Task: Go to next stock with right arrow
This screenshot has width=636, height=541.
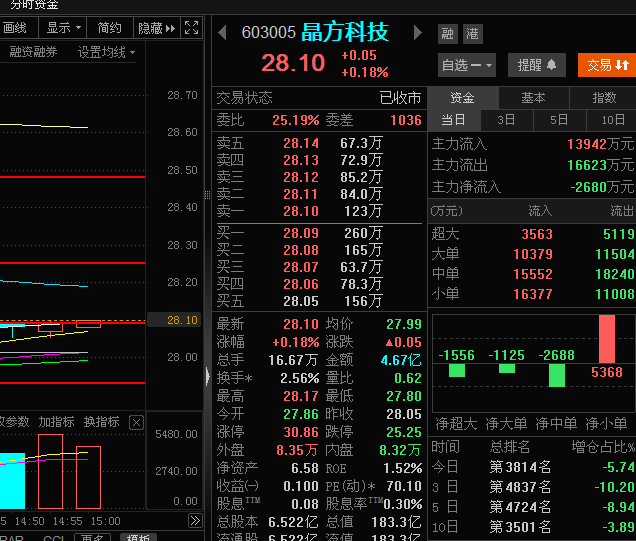Action: (x=418, y=32)
